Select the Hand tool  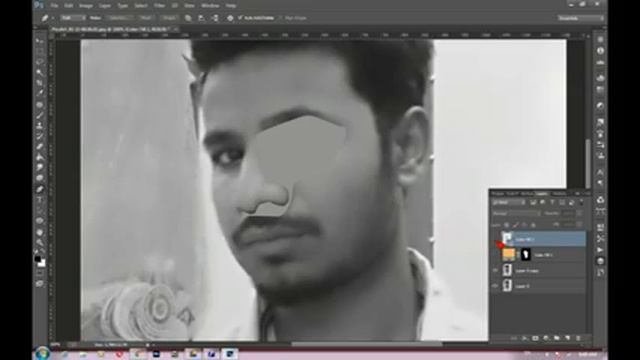pyautogui.click(x=40, y=231)
